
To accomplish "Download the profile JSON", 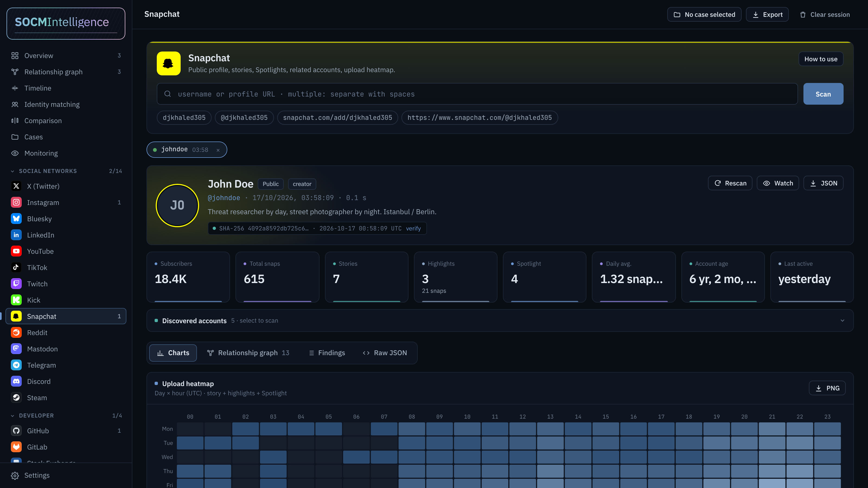I will point(823,183).
